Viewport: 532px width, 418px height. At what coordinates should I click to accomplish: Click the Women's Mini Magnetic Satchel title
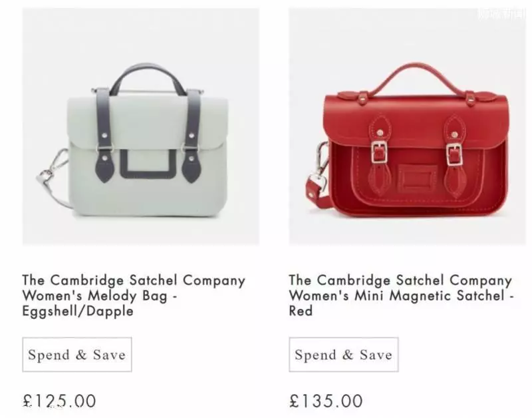(x=401, y=296)
